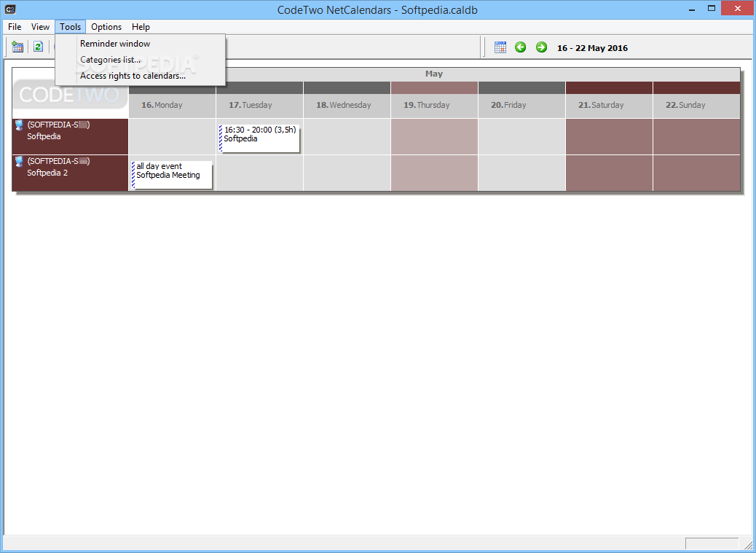The height and width of the screenshot is (553, 756).
Task: Choose Categories list... menu entry
Action: 141,60
